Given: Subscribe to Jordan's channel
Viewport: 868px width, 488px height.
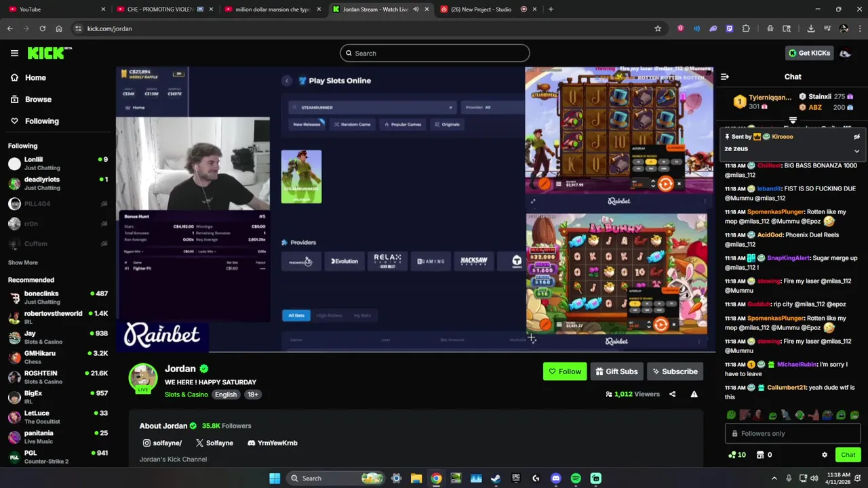Looking at the screenshot, I should point(675,371).
